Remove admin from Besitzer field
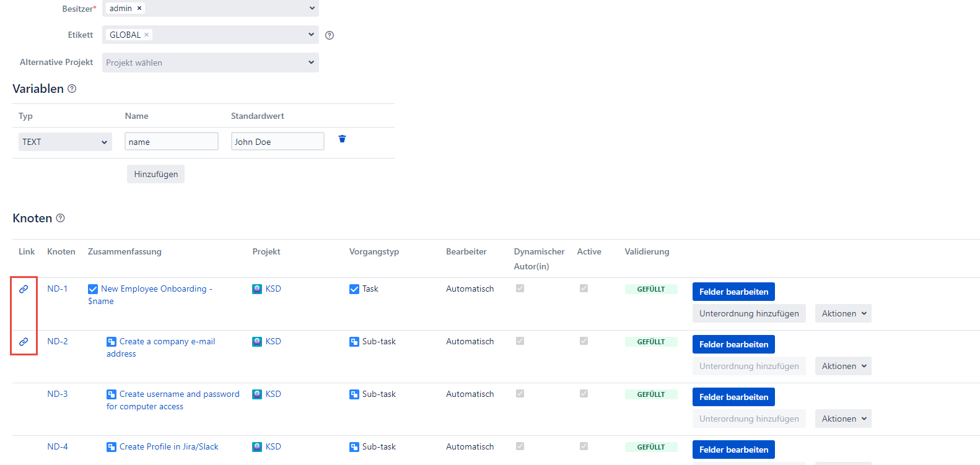980x465 pixels. 139,8
